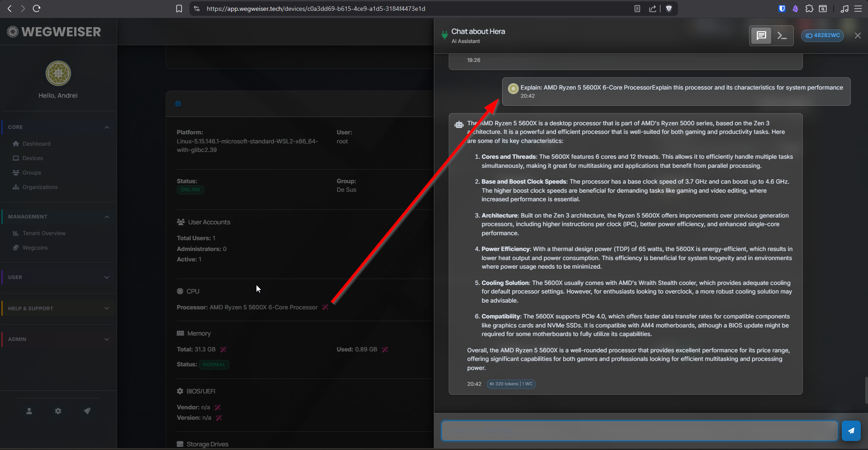Click the chat panel vertical scrollbar
This screenshot has width=868, height=450.
(x=866, y=390)
